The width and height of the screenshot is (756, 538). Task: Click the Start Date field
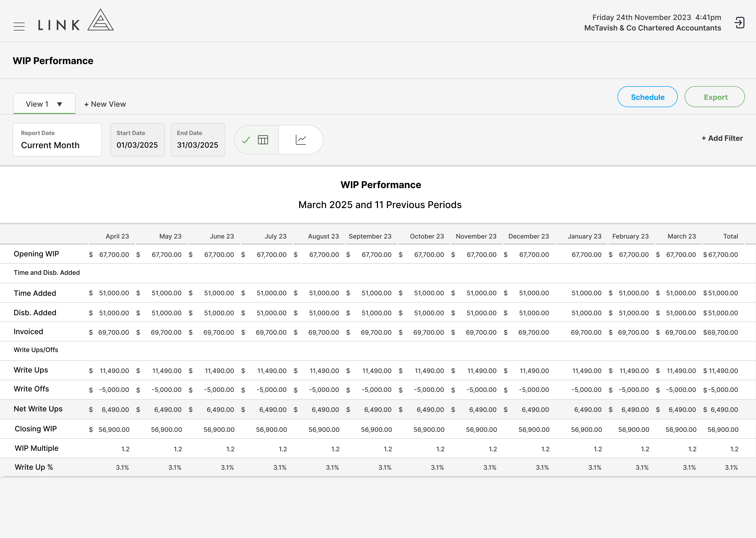pyautogui.click(x=137, y=140)
